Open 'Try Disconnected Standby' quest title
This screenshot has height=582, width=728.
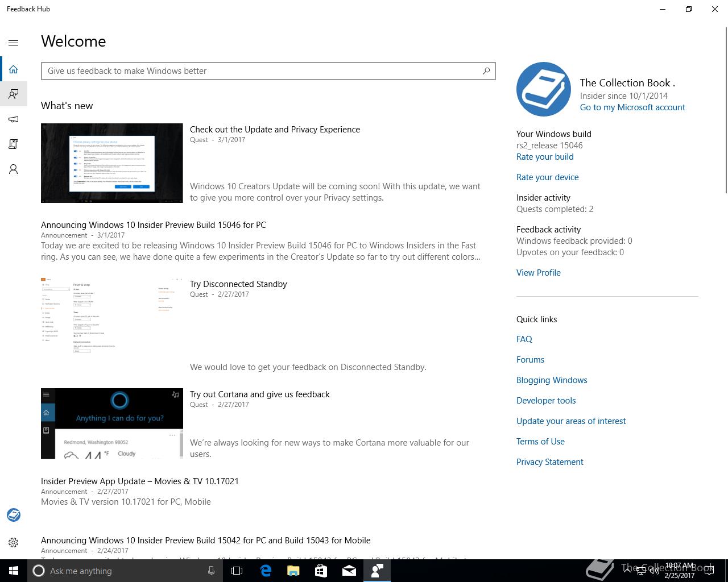238,284
